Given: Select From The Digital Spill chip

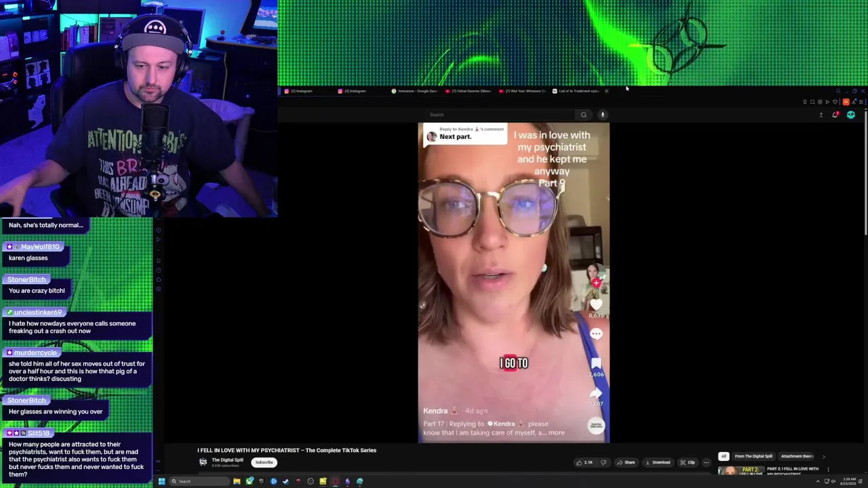Looking at the screenshot, I should pyautogui.click(x=753, y=456).
